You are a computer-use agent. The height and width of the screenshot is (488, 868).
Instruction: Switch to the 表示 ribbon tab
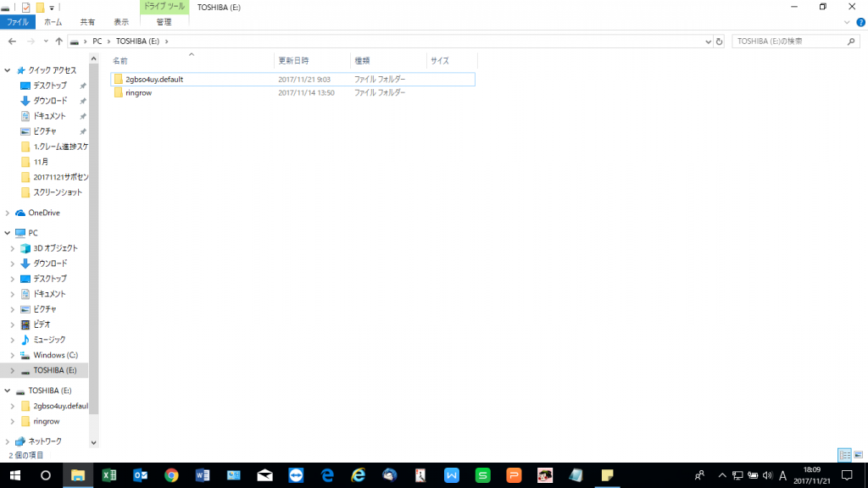pyautogui.click(x=121, y=23)
